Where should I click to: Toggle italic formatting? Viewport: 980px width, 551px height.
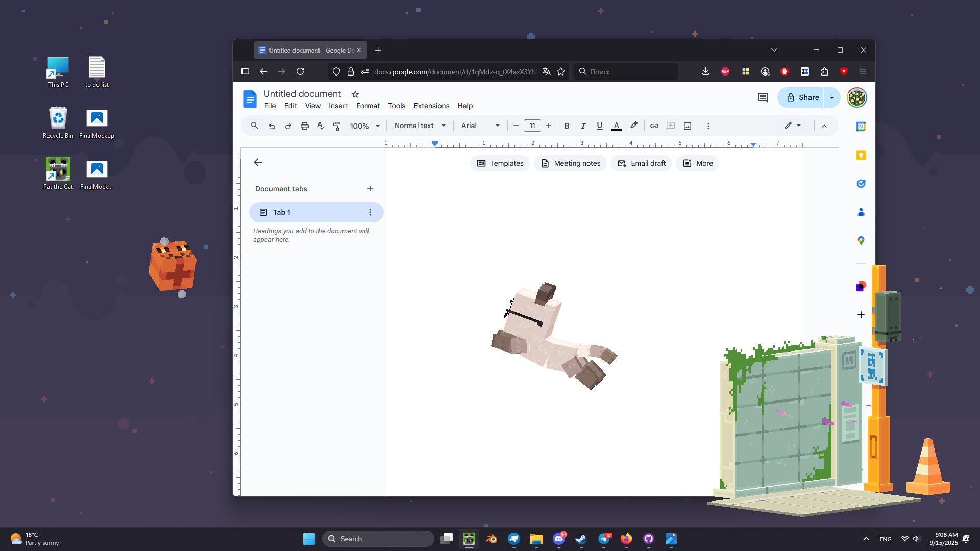click(x=583, y=126)
